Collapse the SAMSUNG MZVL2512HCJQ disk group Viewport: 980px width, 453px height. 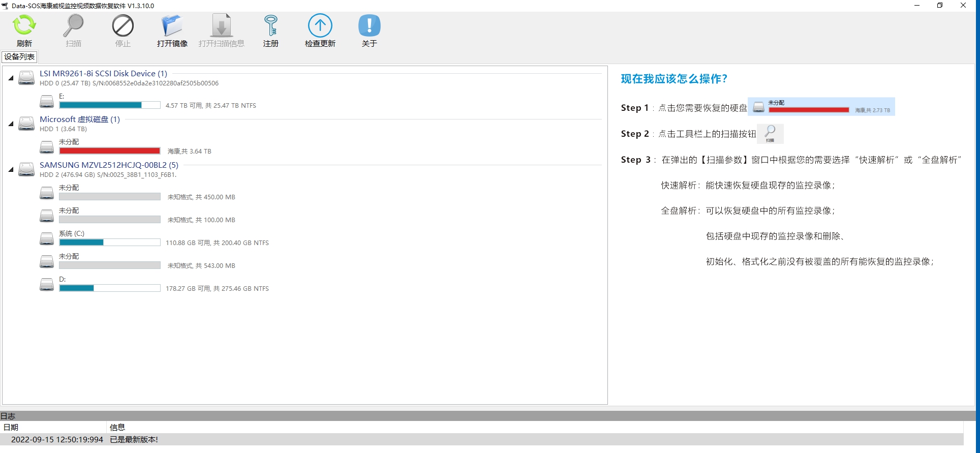(x=11, y=169)
